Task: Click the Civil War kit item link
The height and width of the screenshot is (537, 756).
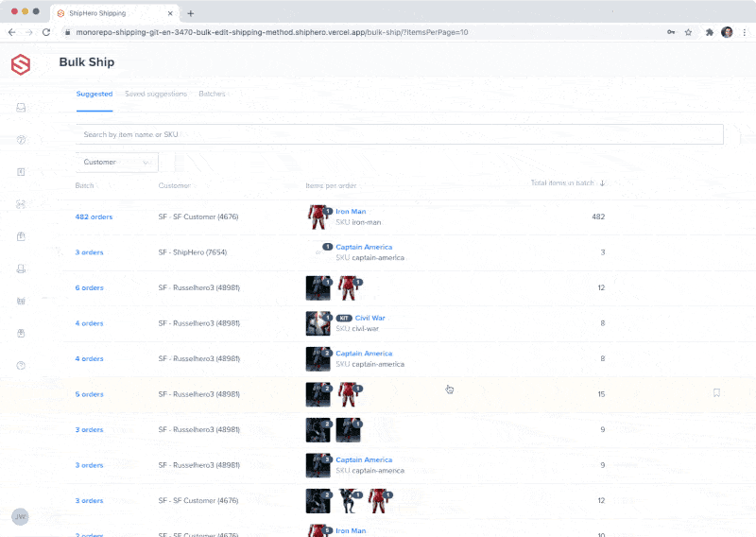Action: click(x=369, y=318)
